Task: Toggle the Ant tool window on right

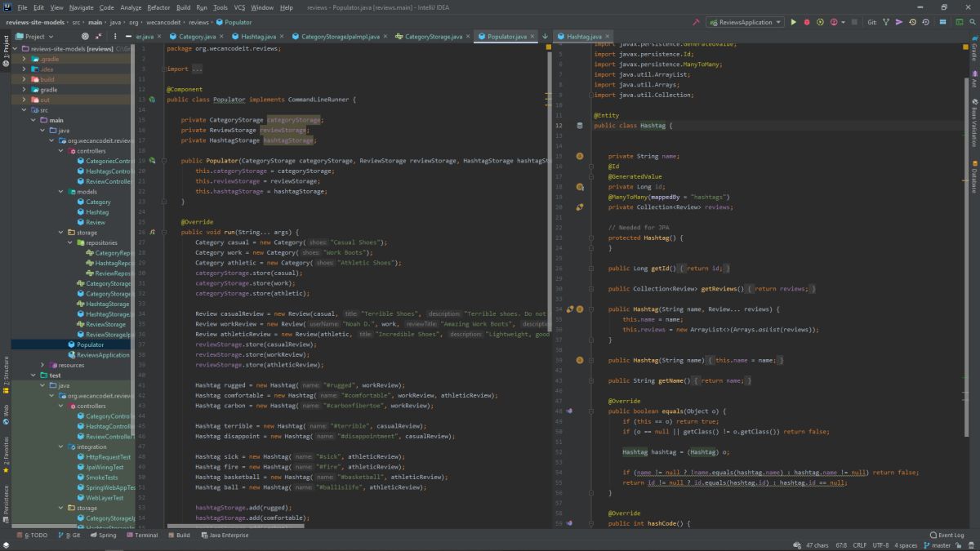Action: click(x=974, y=80)
